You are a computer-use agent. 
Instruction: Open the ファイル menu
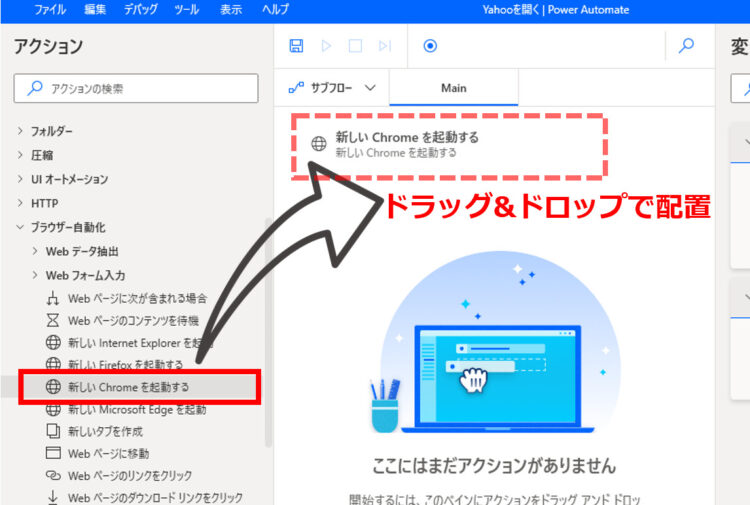[x=50, y=10]
